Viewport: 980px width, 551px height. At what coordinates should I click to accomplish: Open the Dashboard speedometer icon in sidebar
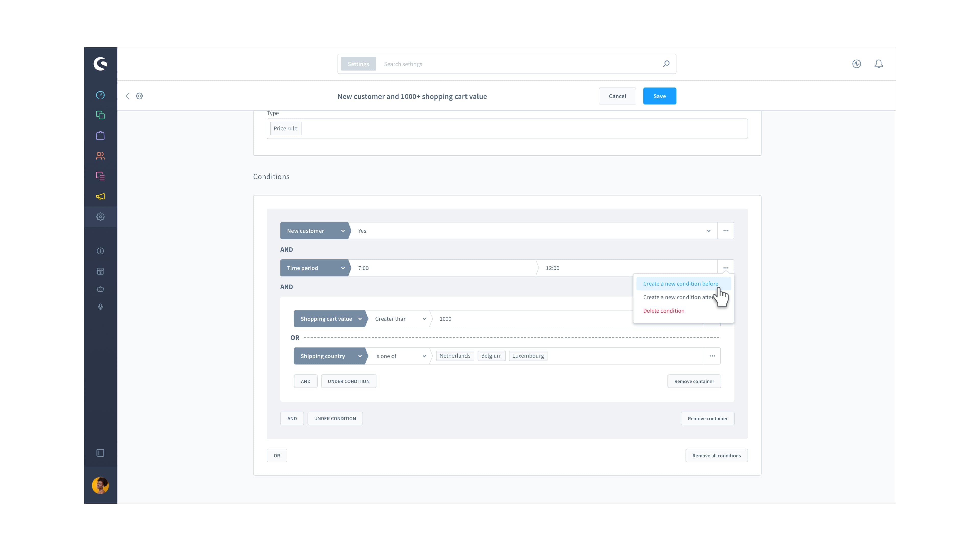[101, 95]
